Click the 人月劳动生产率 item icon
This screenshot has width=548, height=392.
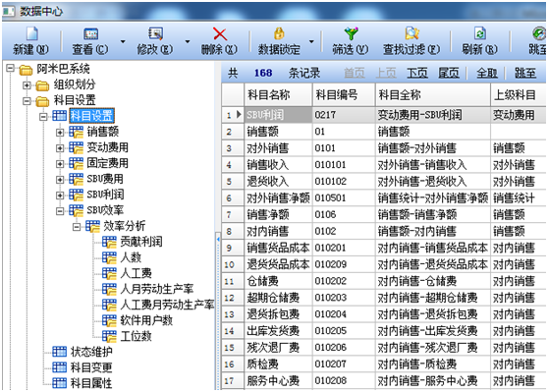tap(109, 289)
